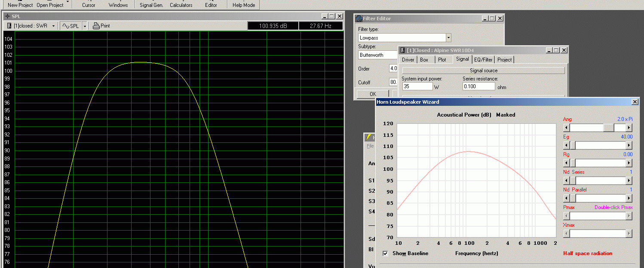Open File menu of the hidden window
644x268 pixels.
[x=370, y=146]
